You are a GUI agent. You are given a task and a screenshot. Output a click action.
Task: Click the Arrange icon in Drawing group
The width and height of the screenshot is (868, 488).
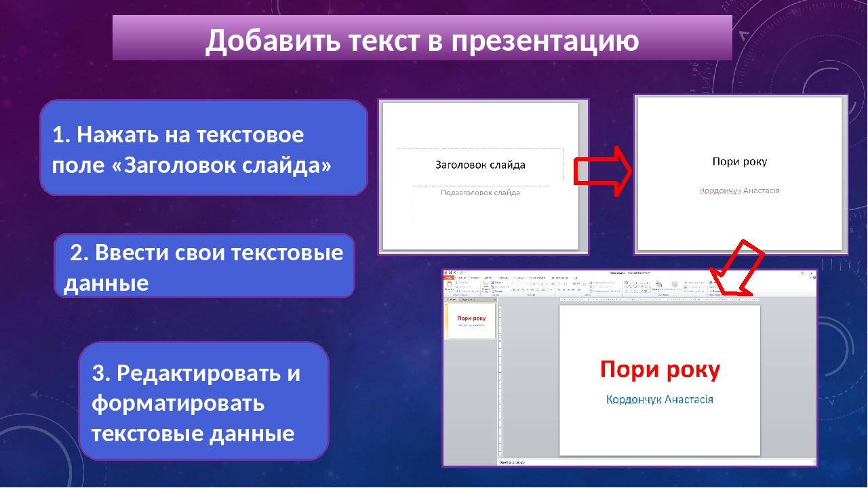pos(658,285)
